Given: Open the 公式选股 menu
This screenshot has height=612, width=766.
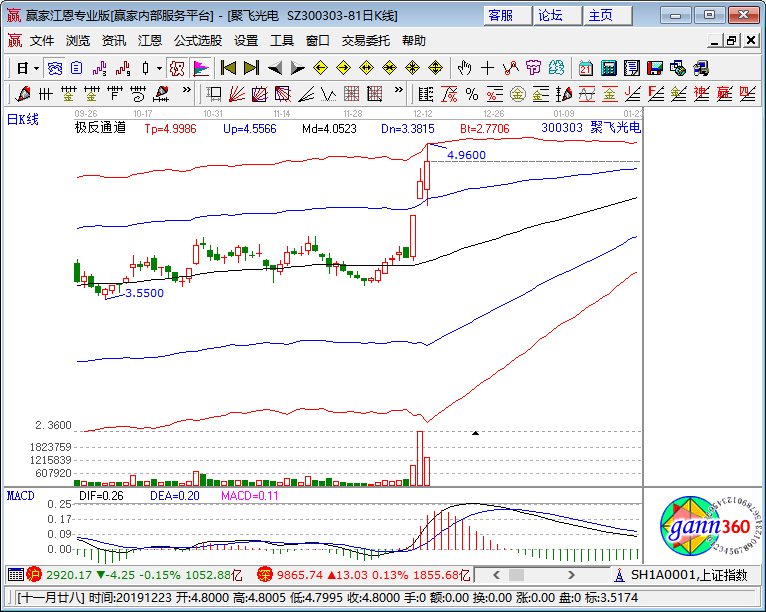Looking at the screenshot, I should point(198,41).
